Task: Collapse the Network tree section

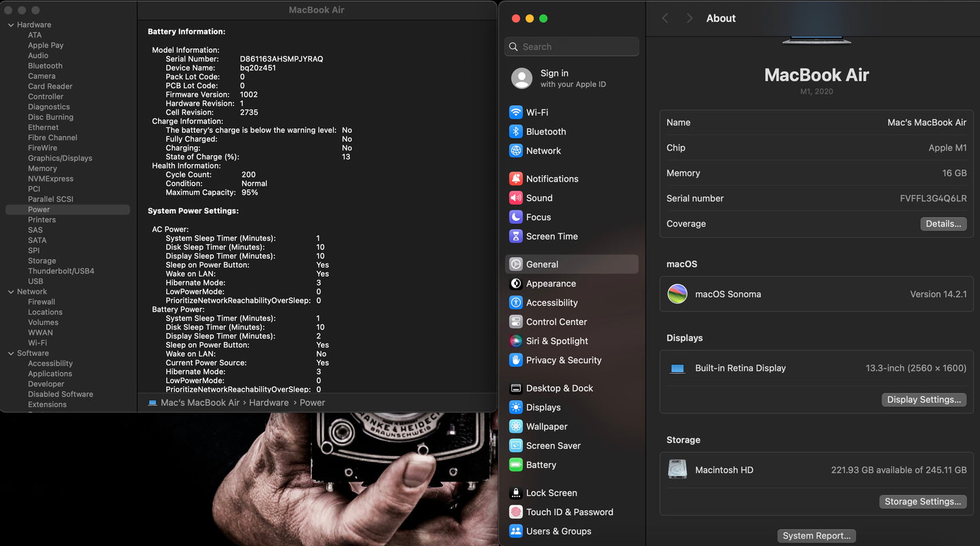Action: [11, 292]
